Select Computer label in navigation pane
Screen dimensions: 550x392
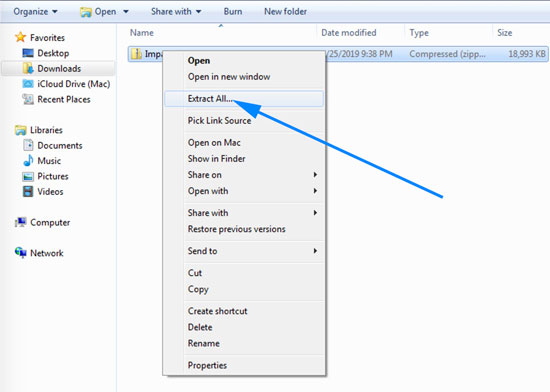pos(50,223)
